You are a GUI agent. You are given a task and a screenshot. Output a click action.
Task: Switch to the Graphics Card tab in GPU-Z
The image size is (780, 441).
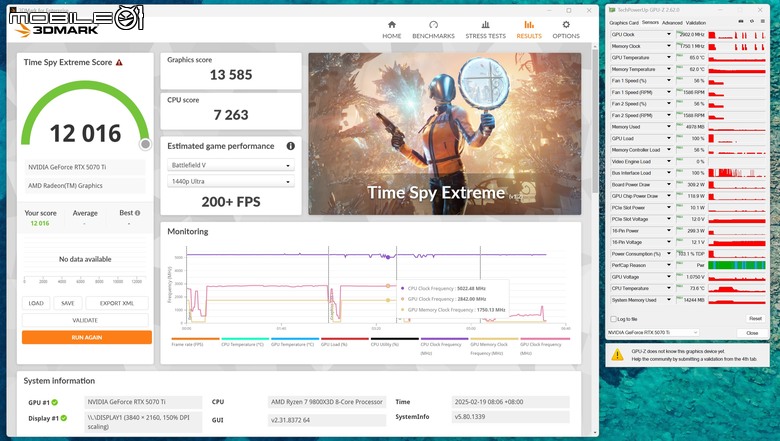(x=624, y=23)
